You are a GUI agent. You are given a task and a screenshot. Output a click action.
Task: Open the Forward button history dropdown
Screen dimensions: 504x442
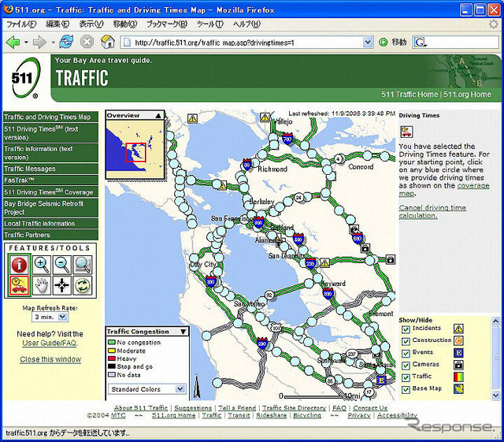tap(53, 42)
